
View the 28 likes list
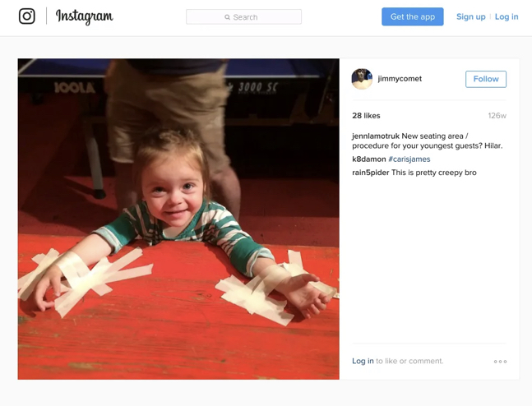(366, 116)
